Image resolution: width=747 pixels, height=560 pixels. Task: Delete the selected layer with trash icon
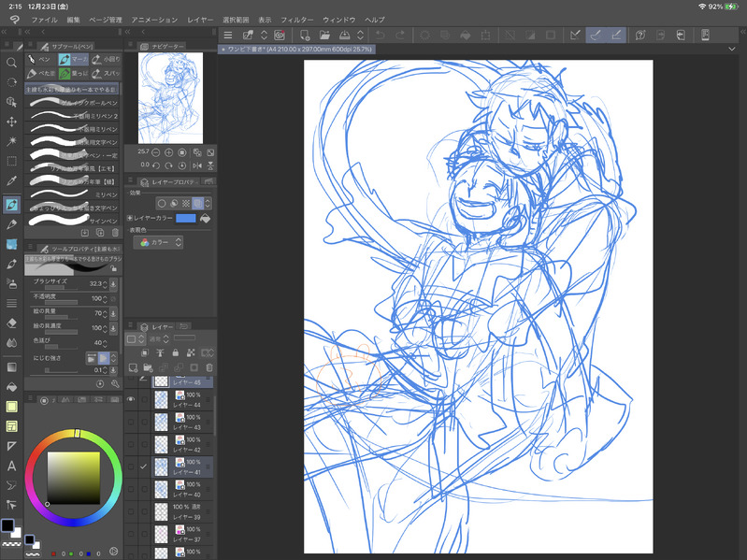[209, 367]
